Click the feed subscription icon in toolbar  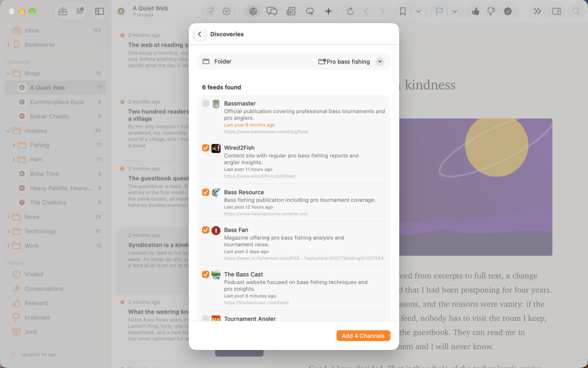pyautogui.click(x=80, y=11)
